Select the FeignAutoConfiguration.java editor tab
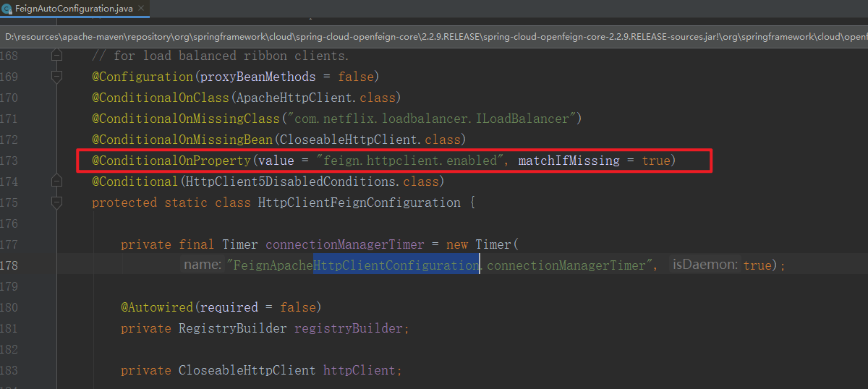 71,9
